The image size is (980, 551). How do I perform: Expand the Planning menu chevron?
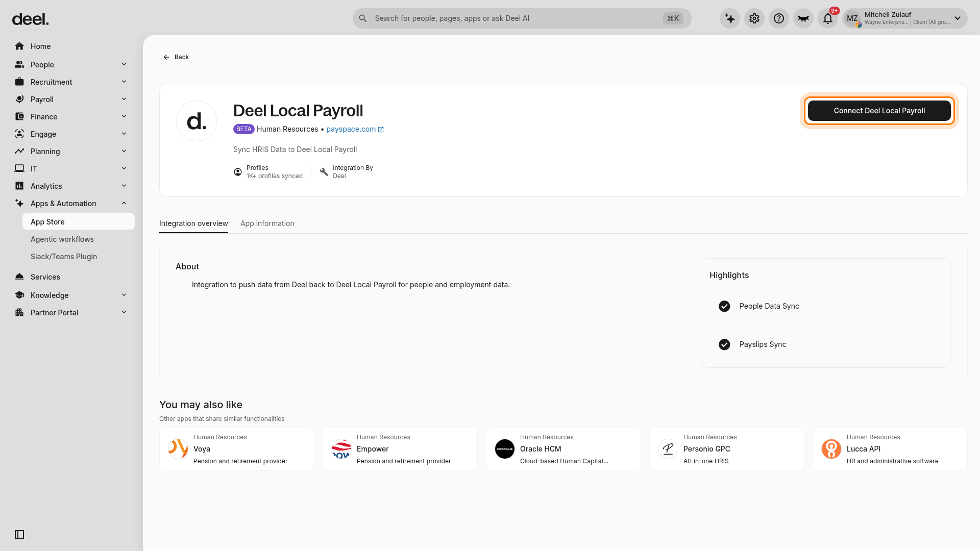pos(124,152)
